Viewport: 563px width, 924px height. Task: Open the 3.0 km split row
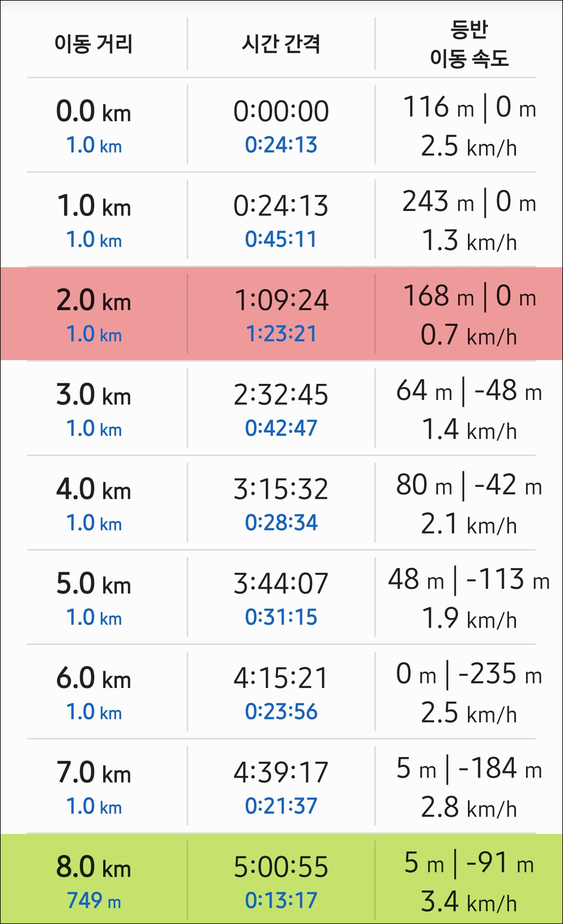tap(281, 408)
